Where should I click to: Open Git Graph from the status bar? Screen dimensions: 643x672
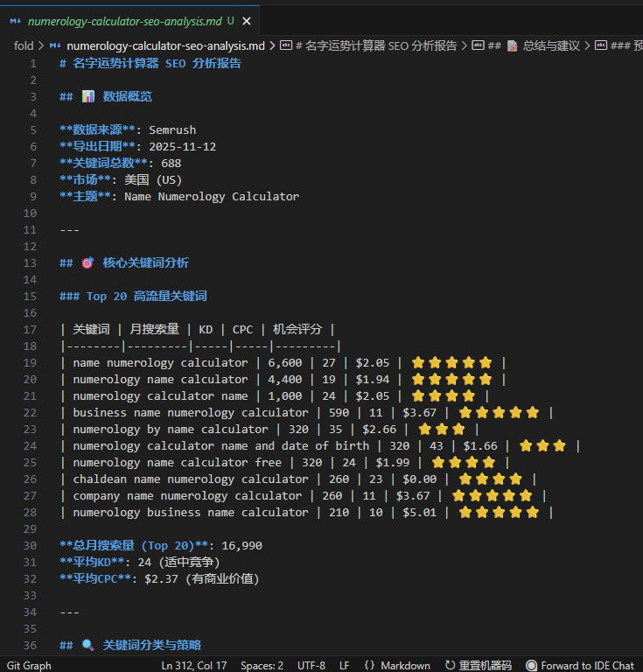tap(29, 665)
